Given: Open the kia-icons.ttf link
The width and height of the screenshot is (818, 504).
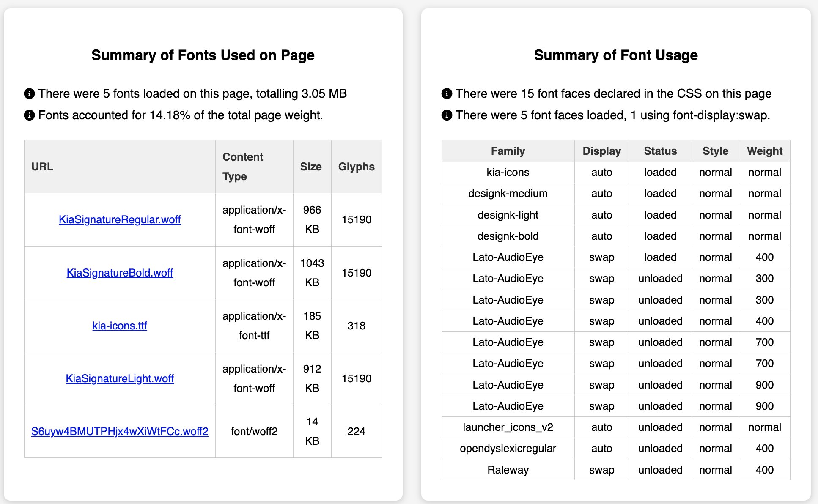Looking at the screenshot, I should pyautogui.click(x=120, y=326).
